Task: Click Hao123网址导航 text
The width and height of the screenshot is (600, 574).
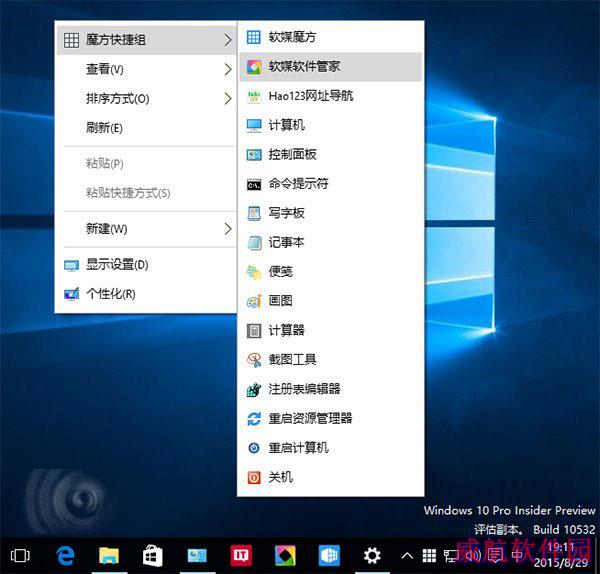Action: 311,96
